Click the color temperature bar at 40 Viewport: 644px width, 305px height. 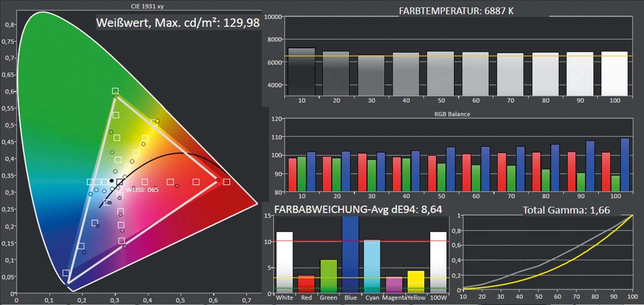tap(406, 74)
